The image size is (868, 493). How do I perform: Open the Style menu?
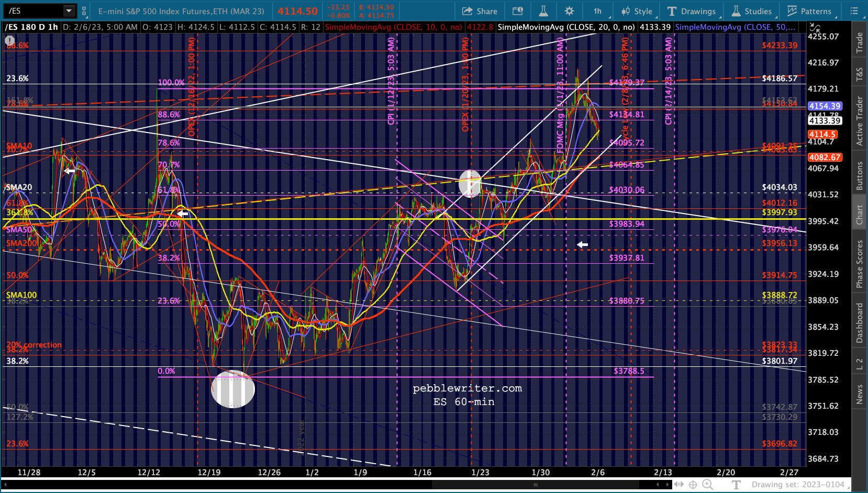[x=637, y=11]
